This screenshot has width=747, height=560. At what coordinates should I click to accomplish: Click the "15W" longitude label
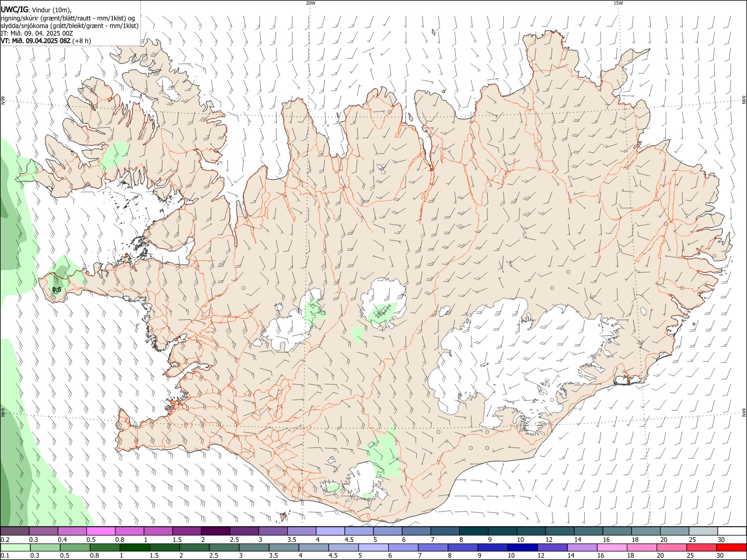click(618, 3)
